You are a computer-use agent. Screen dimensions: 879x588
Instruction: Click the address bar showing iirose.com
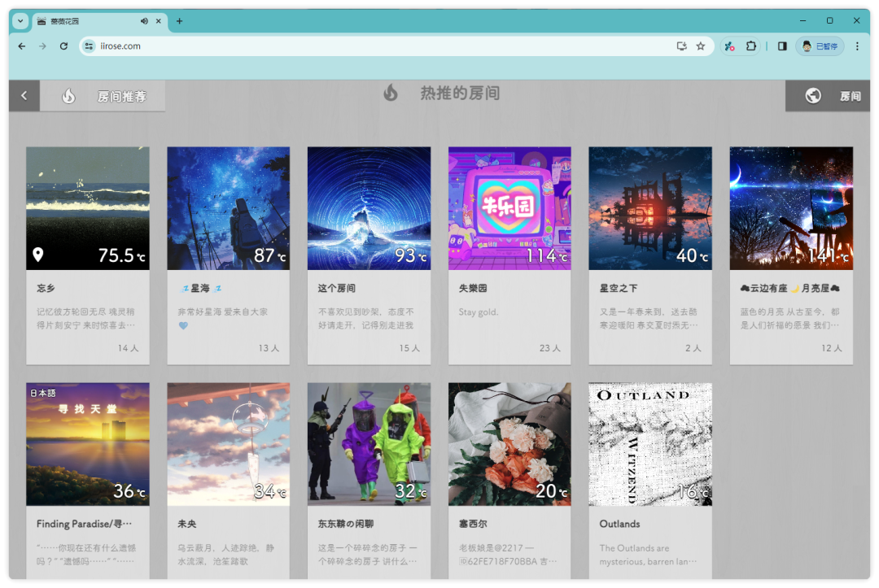[x=396, y=46]
